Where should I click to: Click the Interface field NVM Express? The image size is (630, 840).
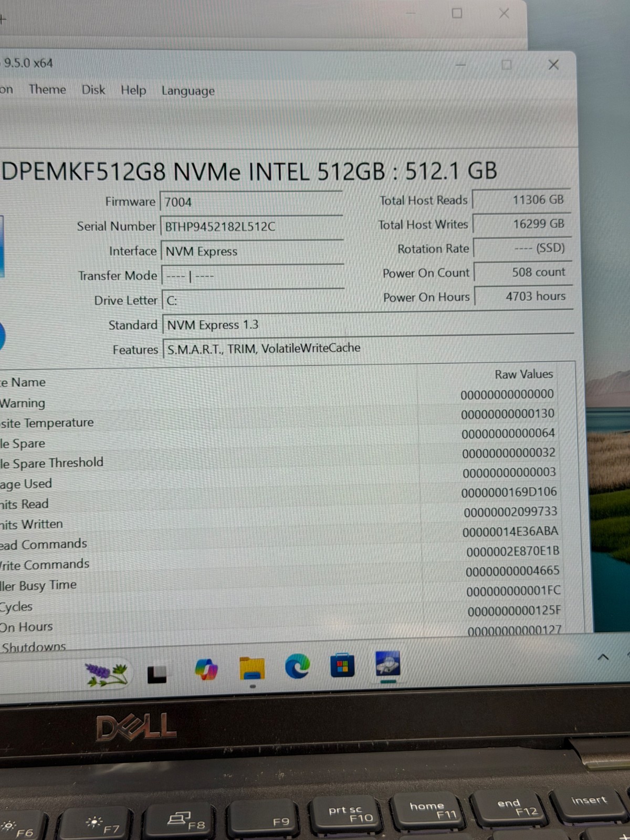pos(252,251)
